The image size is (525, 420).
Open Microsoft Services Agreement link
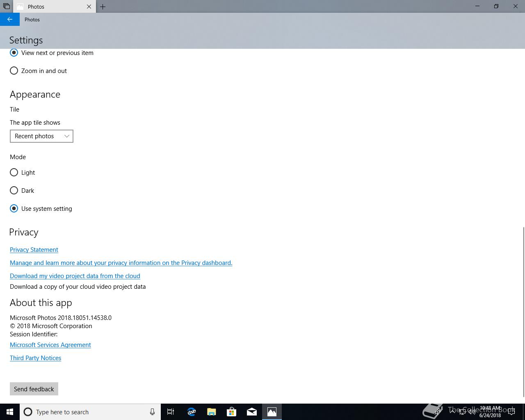coord(50,345)
